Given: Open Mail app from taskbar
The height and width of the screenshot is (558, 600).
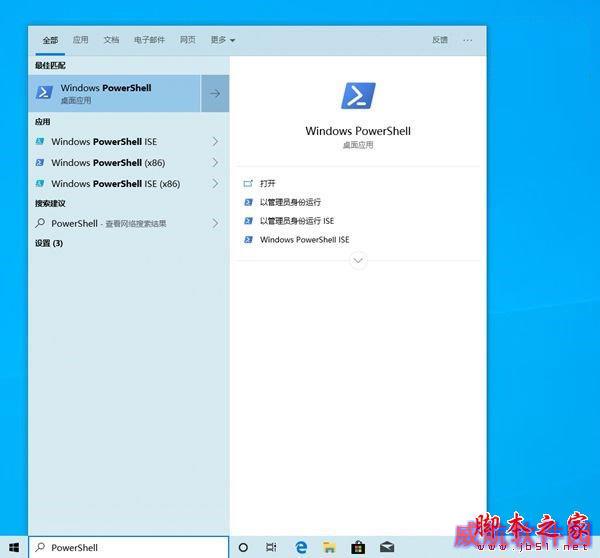Looking at the screenshot, I should pyautogui.click(x=387, y=548).
